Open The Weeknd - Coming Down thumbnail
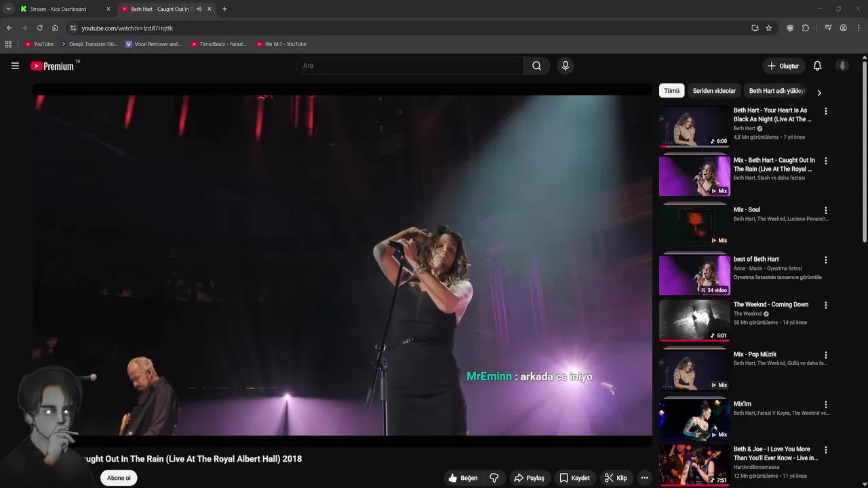868x488 pixels. pyautogui.click(x=694, y=320)
